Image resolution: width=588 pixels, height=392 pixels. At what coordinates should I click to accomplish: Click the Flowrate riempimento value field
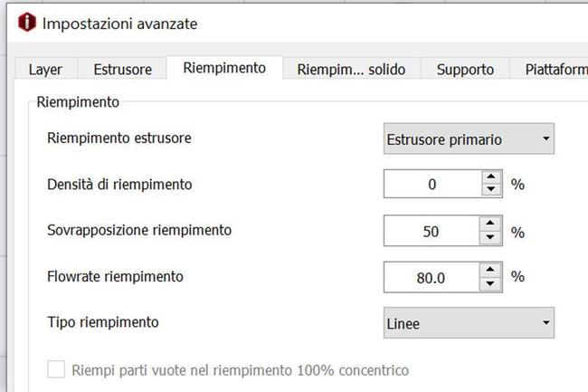[x=432, y=277]
